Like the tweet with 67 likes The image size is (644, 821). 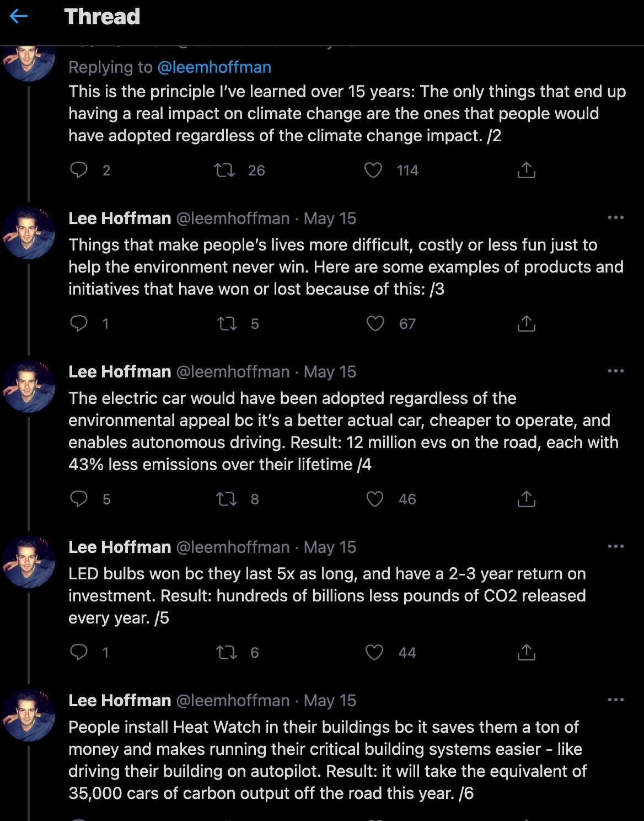click(x=375, y=323)
